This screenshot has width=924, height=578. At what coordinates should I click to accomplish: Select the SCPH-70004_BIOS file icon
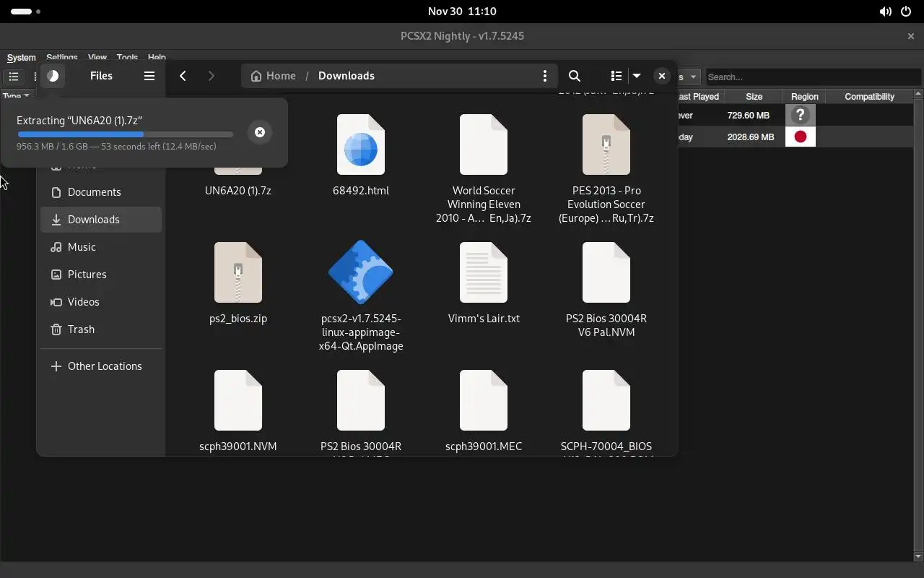coord(606,400)
